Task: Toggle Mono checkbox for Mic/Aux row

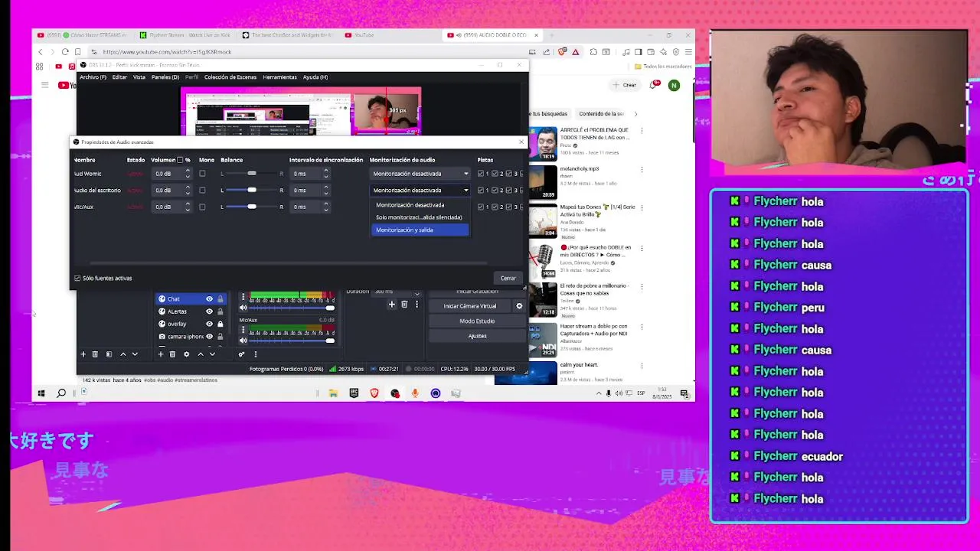Action: point(202,207)
